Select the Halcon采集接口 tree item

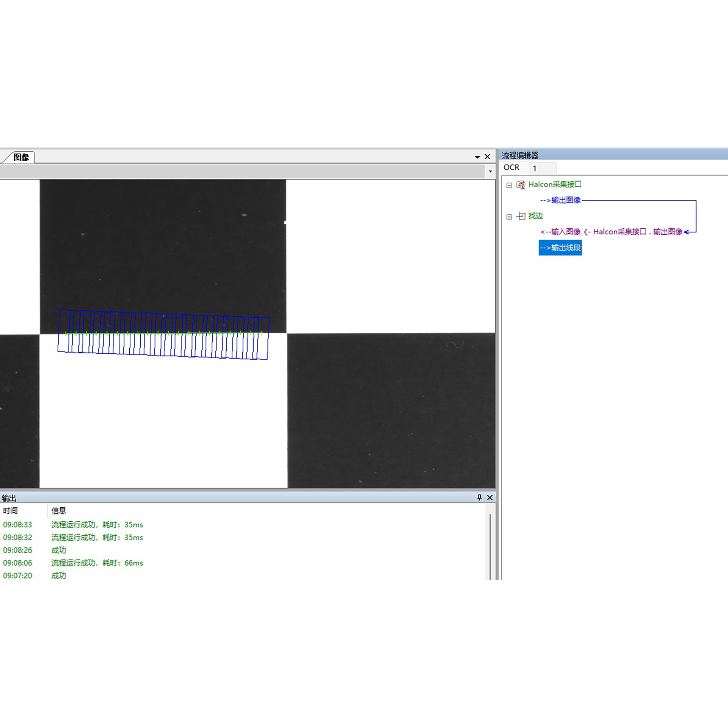tap(555, 184)
